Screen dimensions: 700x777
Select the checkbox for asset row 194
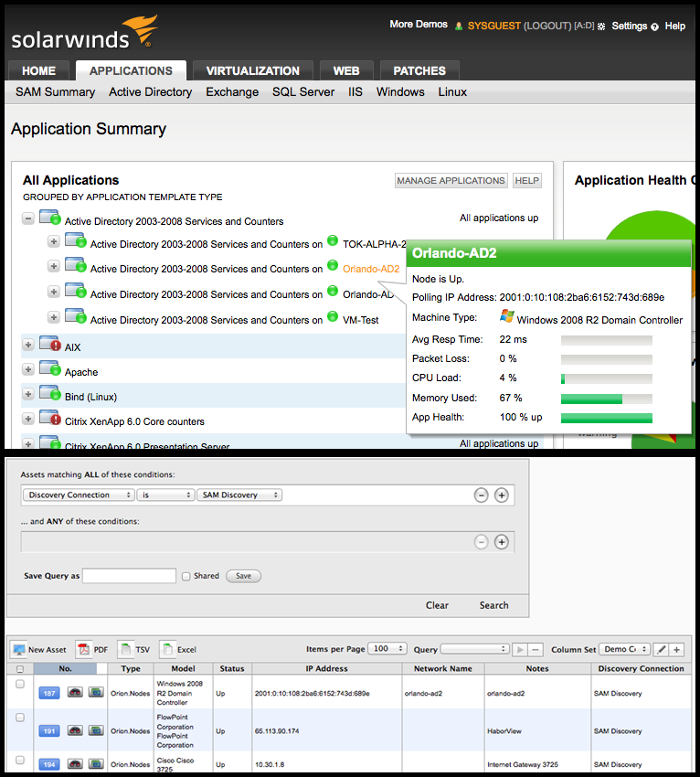pyautogui.click(x=20, y=761)
